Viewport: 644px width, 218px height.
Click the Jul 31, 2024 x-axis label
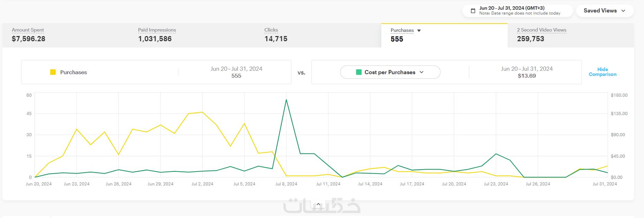coord(605,184)
